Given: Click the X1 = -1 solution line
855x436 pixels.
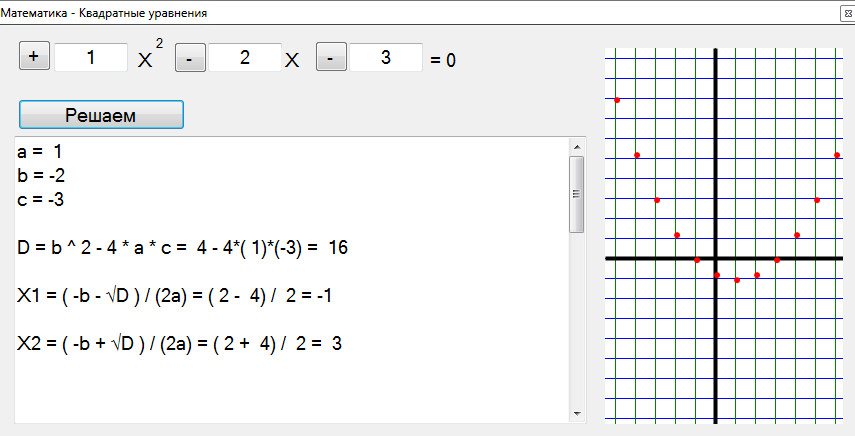Looking at the screenshot, I should click(x=174, y=296).
